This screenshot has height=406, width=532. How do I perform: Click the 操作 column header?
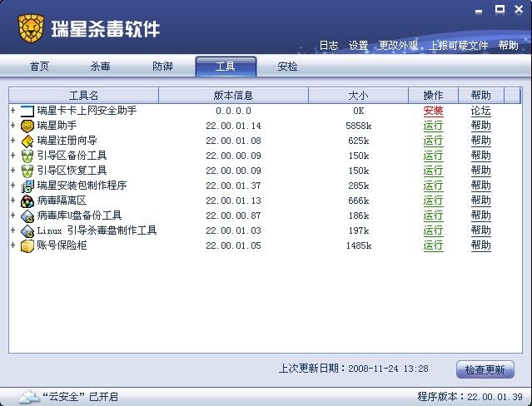click(433, 96)
